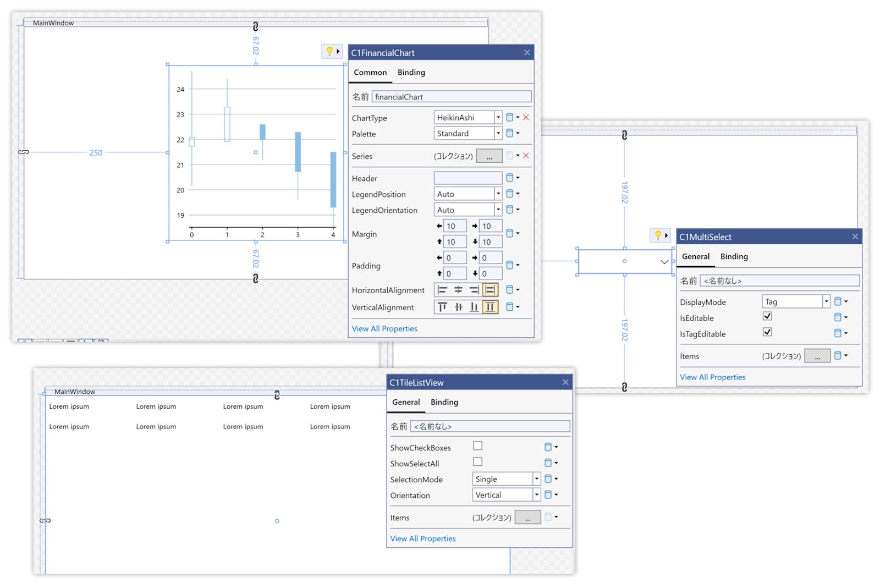880x588 pixels.
Task: Open the DisplayMode Tag dropdown
Action: coord(826,301)
